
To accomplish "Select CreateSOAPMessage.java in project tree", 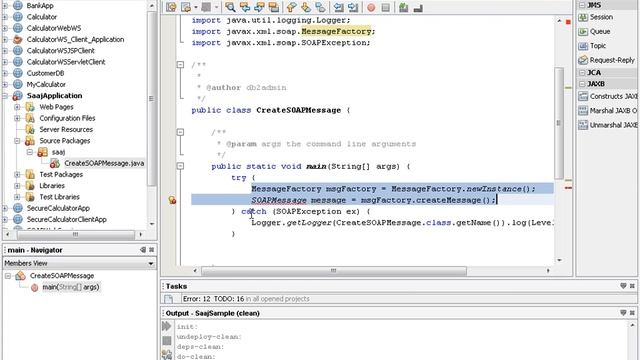I will point(104,163).
